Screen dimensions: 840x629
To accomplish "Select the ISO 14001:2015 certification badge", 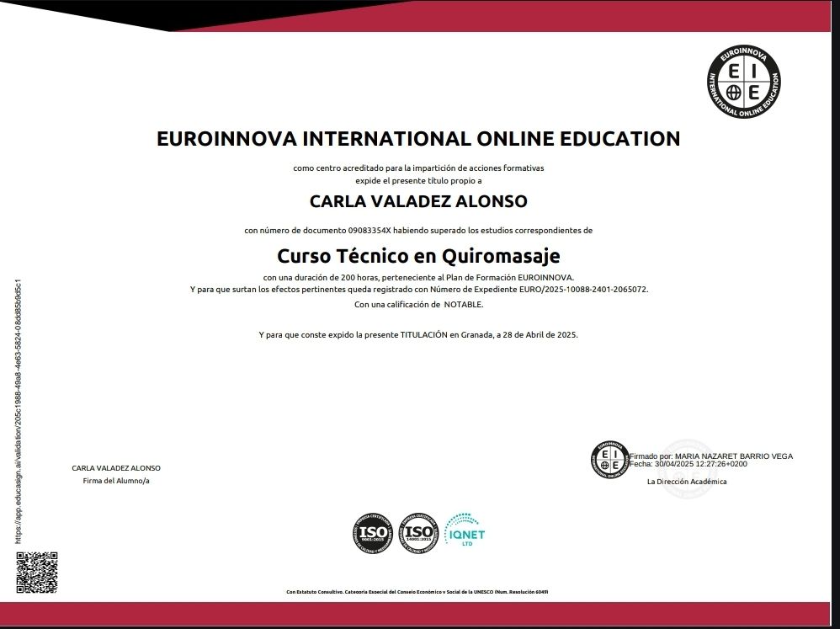I will 418,532.
